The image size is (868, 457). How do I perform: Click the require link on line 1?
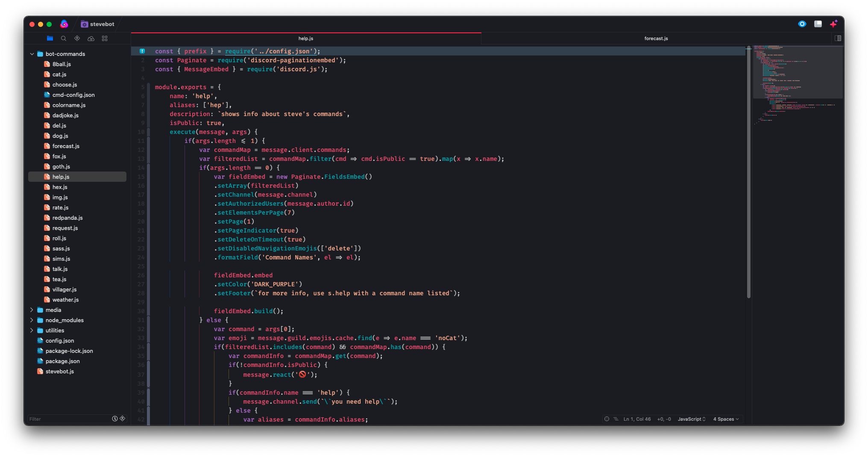(238, 51)
